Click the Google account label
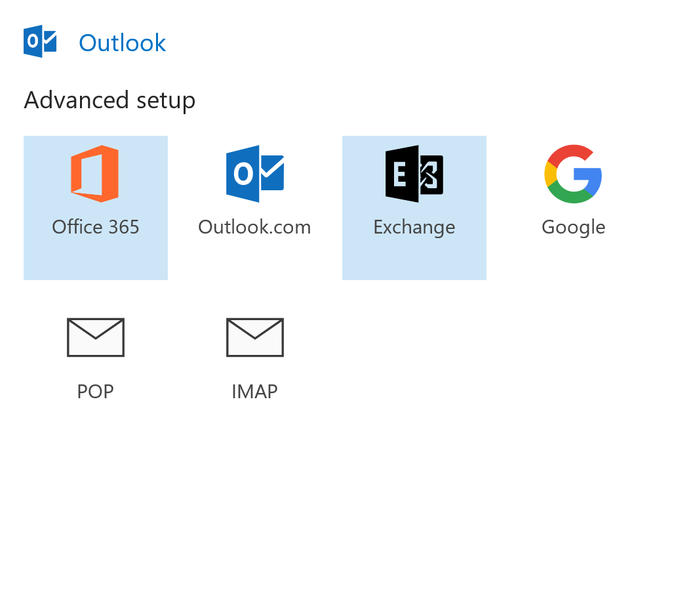The height and width of the screenshot is (616, 674). click(572, 227)
